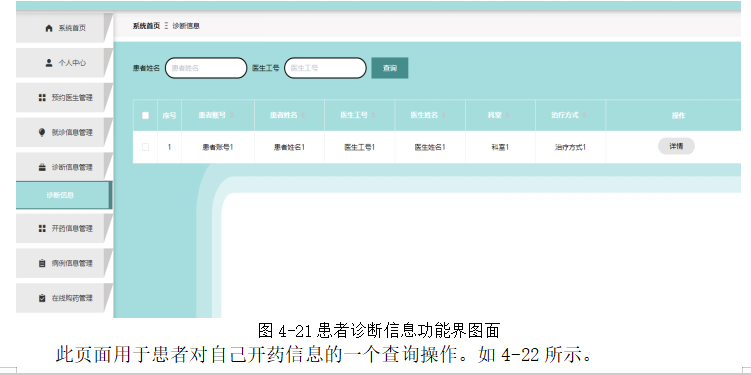
Task: Click the 患者账号1 table cell
Action: 218,147
